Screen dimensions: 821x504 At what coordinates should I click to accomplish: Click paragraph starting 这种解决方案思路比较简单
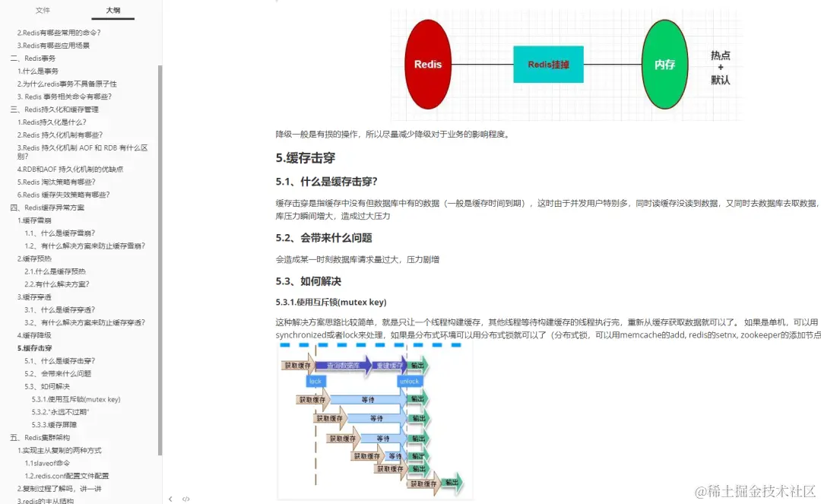(547, 328)
